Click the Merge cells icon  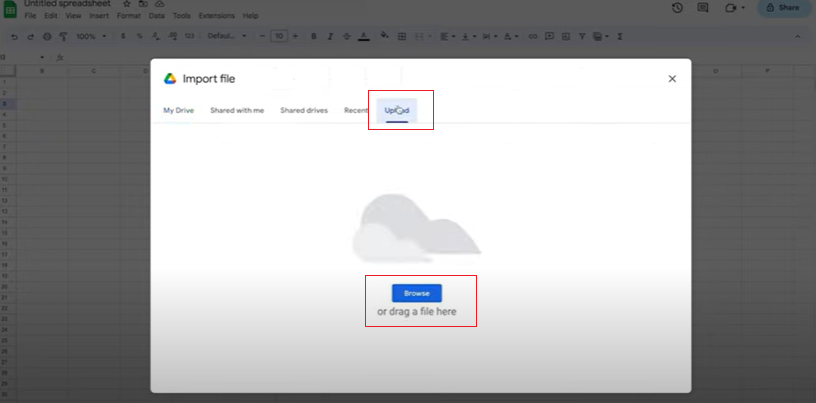[419, 36]
